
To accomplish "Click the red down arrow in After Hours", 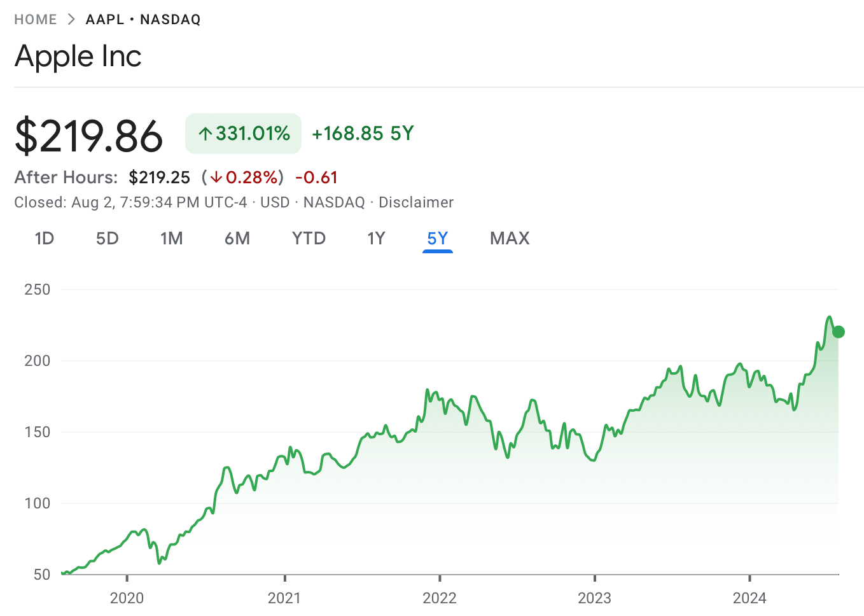I will (x=216, y=178).
